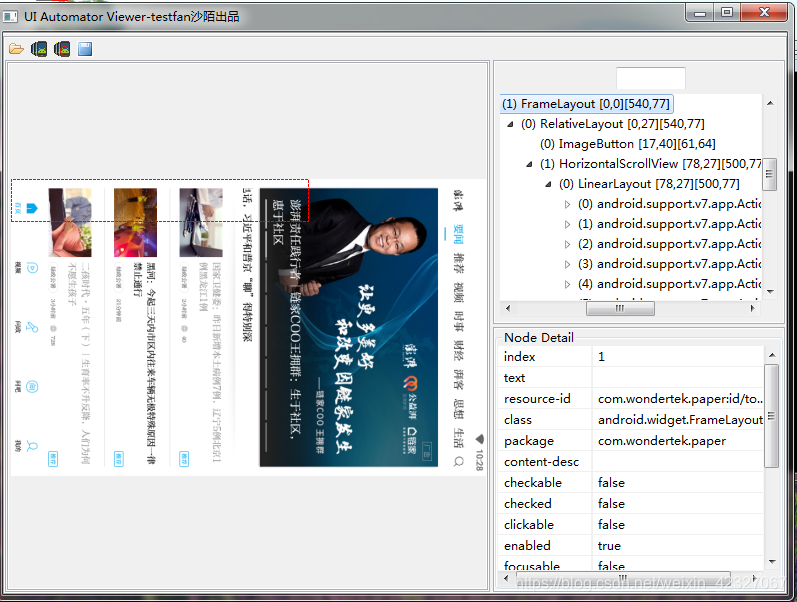Click the pink-clothed hands news thumbnail
This screenshot has height=602, width=797.
point(70,222)
